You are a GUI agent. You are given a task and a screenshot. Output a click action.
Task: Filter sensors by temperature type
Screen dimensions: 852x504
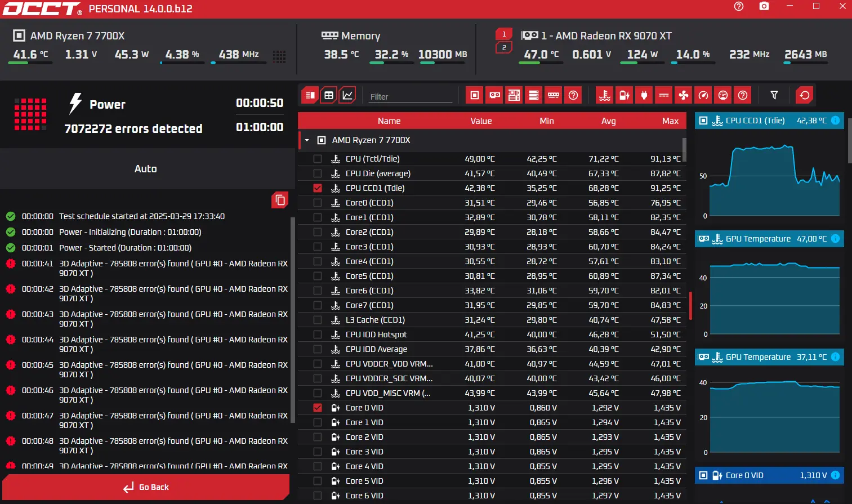click(x=605, y=95)
